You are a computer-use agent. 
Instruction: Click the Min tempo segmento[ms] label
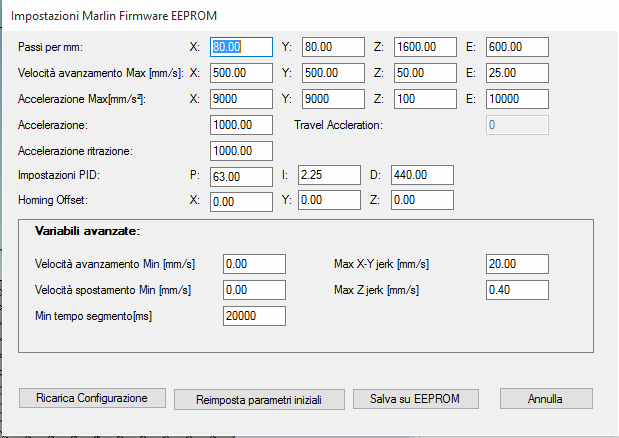[94, 316]
